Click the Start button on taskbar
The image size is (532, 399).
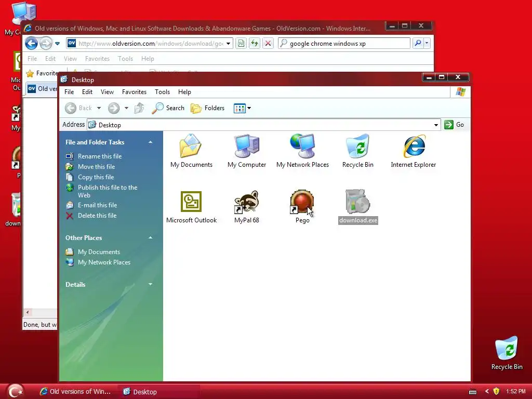point(15,391)
